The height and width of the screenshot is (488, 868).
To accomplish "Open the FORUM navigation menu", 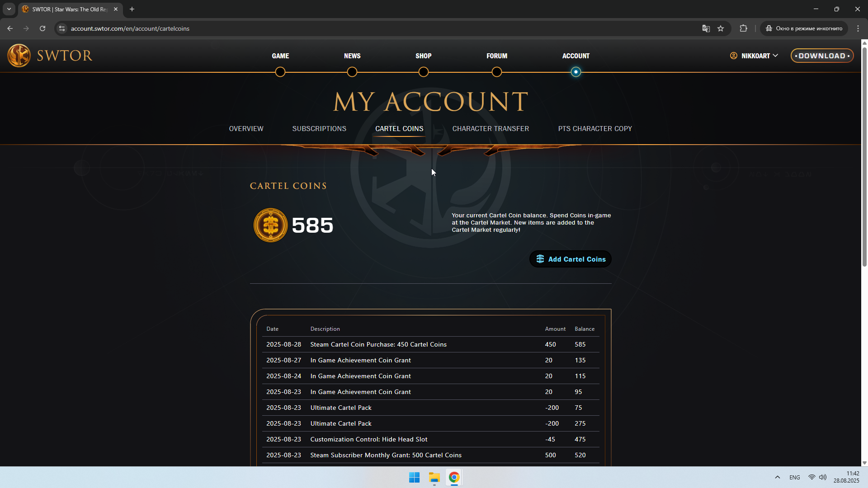I will point(497,56).
